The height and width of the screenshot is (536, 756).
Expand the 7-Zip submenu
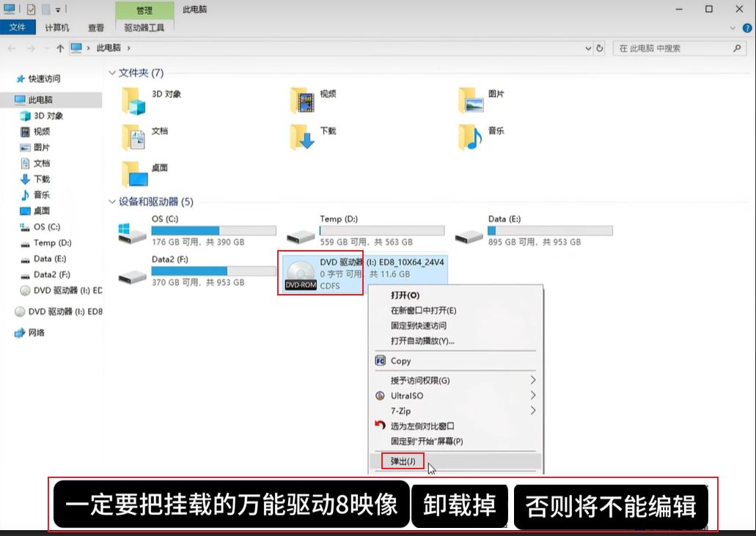[x=532, y=411]
